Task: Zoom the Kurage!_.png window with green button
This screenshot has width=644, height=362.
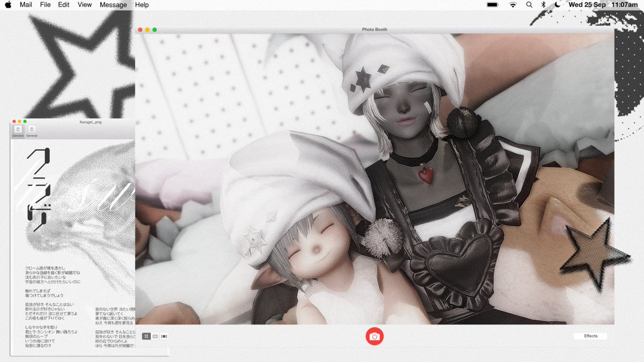Action: click(x=25, y=122)
